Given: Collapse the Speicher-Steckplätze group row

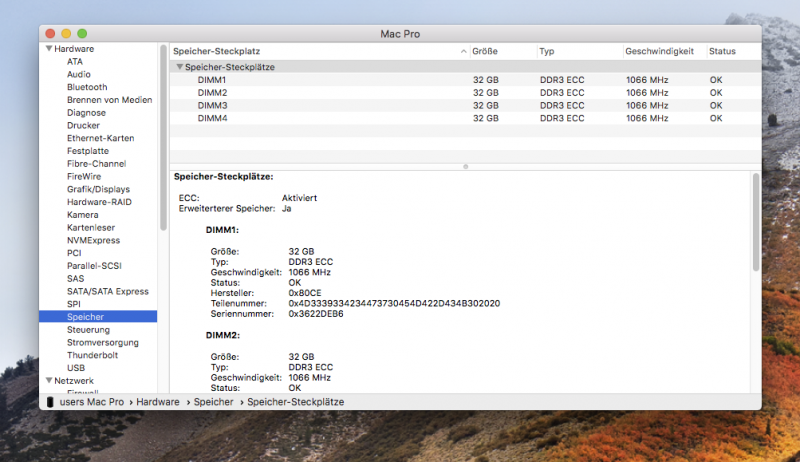Looking at the screenshot, I should point(179,67).
